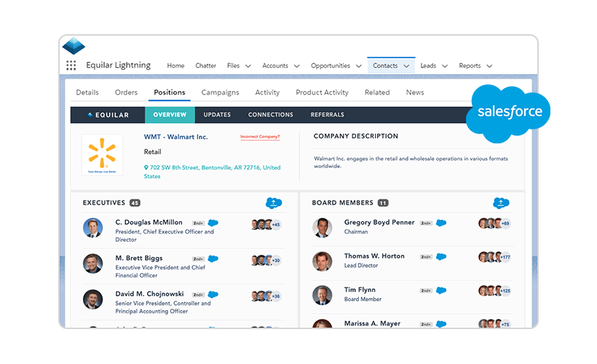Screen dimensions: 597x364
Task: Open C. Douglas McMillon's profile photo
Action: click(93, 228)
